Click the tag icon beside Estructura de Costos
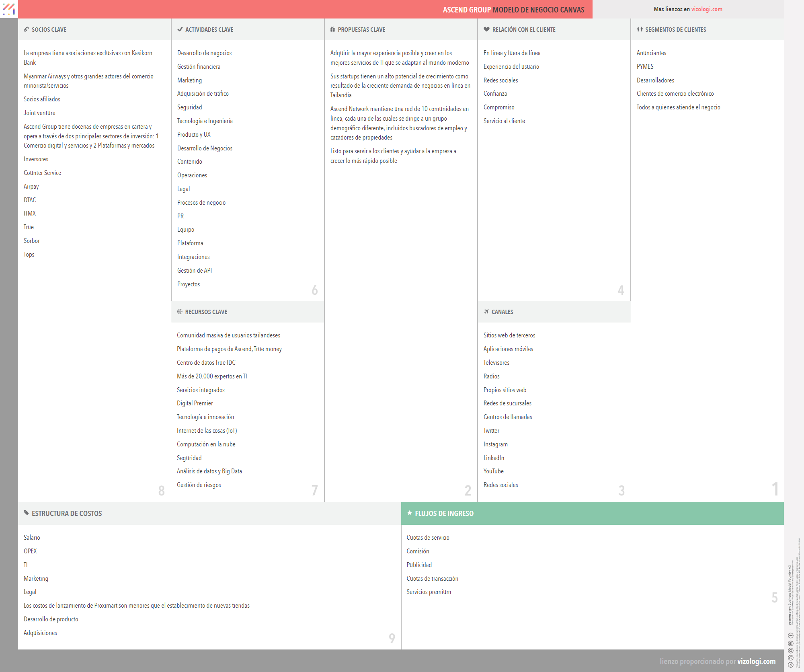Screen dimensions: 804x672 tap(26, 513)
